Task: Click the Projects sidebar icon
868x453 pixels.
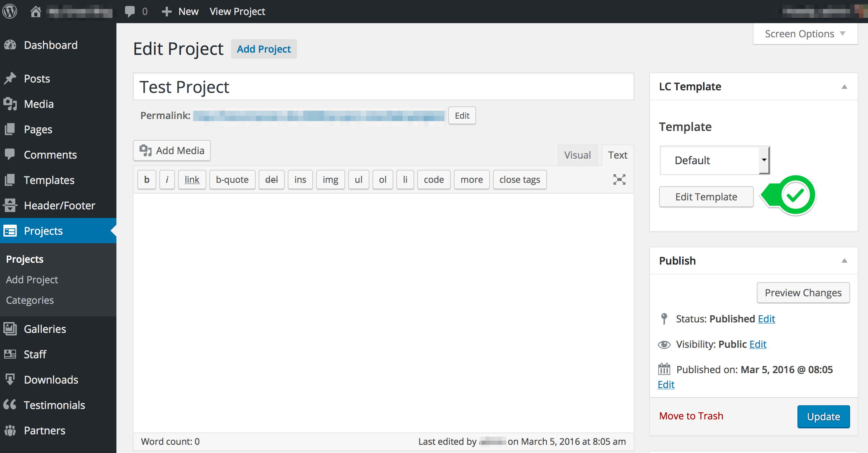Action: [x=10, y=231]
